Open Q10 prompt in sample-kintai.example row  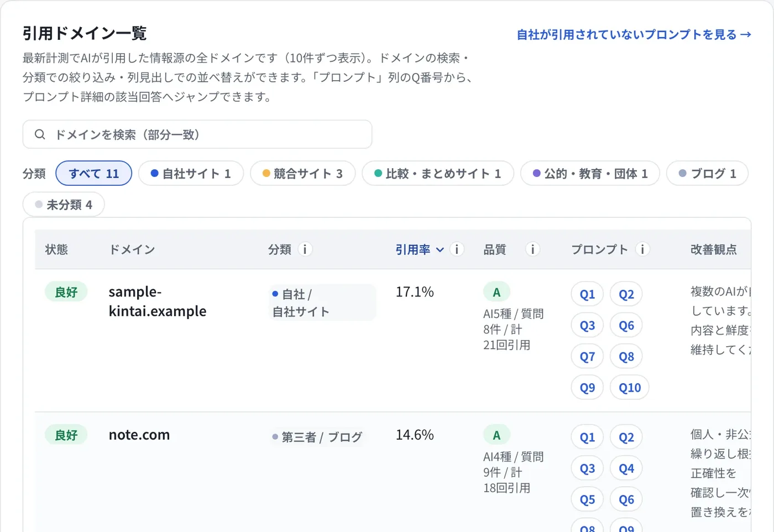click(630, 388)
